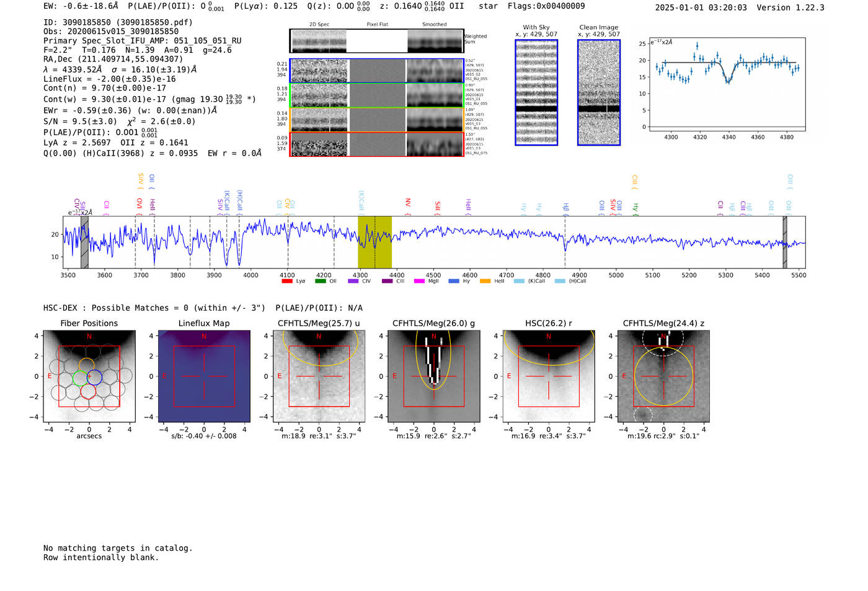The height and width of the screenshot is (591, 868).
Task: Click the 'Smoothed' column header
Action: click(x=435, y=25)
